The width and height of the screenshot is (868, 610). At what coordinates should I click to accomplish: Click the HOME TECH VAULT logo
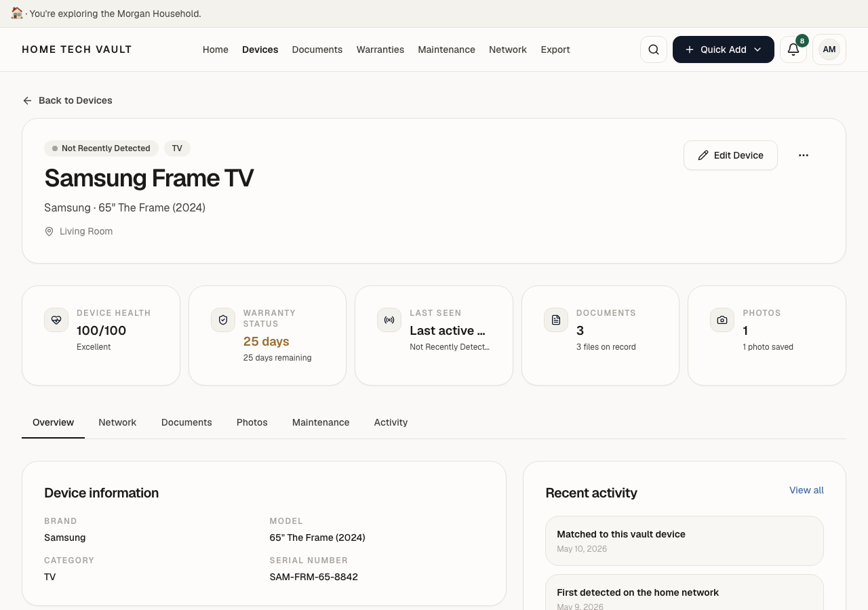[x=77, y=49]
